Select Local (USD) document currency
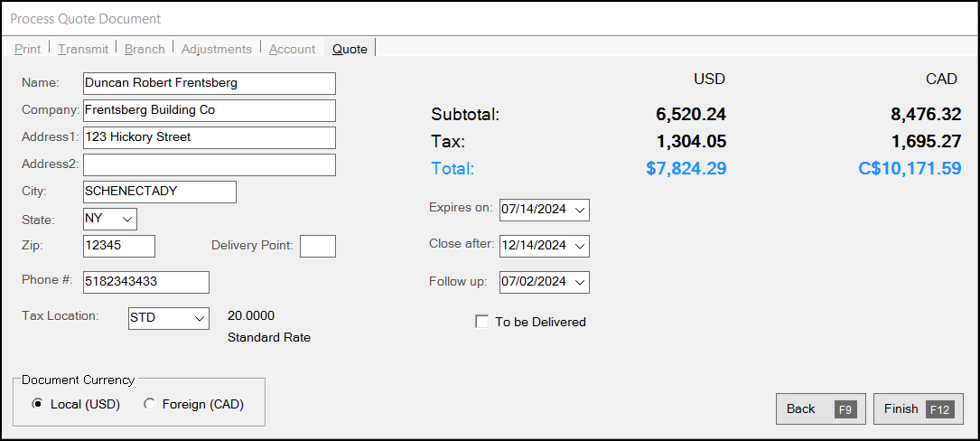Viewport: 980px width, 441px height. 37,404
